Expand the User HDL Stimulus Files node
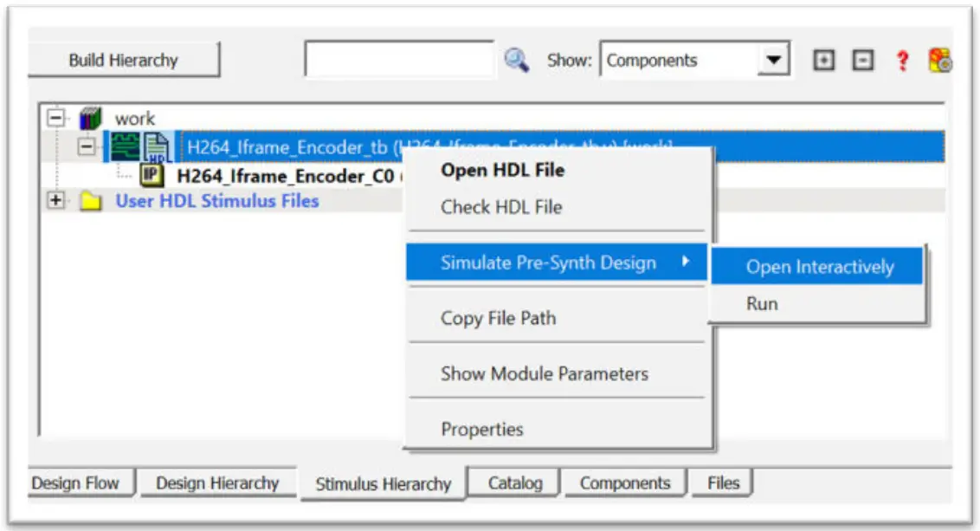This screenshot has width=980, height=531. click(x=56, y=201)
